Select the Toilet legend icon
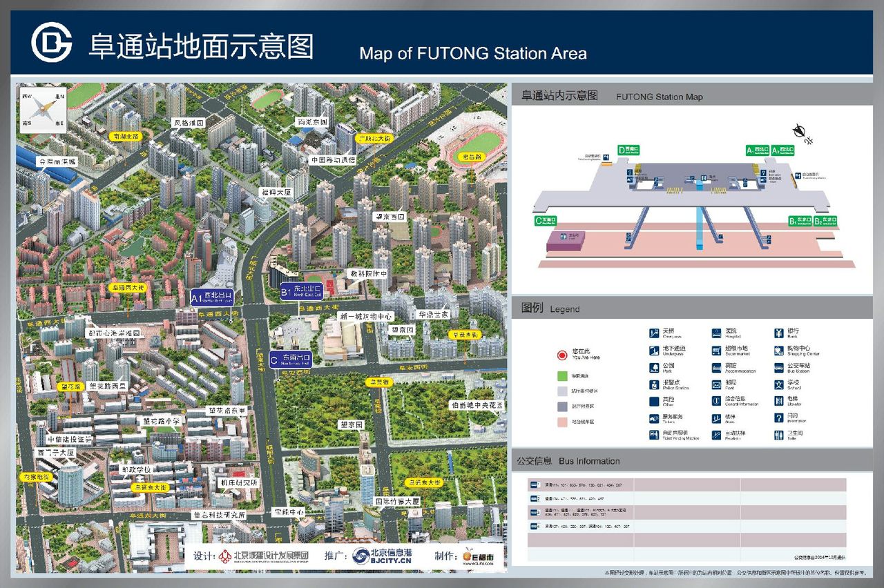 click(x=778, y=435)
